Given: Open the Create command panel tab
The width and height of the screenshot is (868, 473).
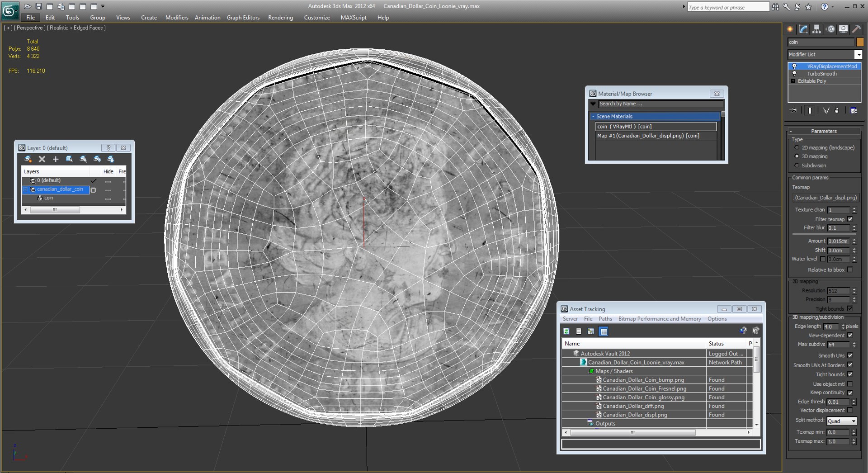Looking at the screenshot, I should coord(790,29).
